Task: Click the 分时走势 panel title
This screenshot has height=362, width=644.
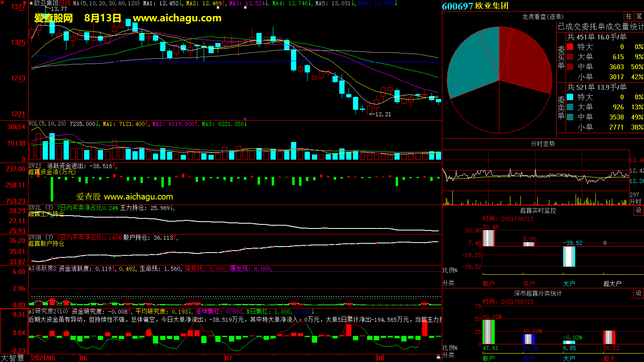Action: 543,144
